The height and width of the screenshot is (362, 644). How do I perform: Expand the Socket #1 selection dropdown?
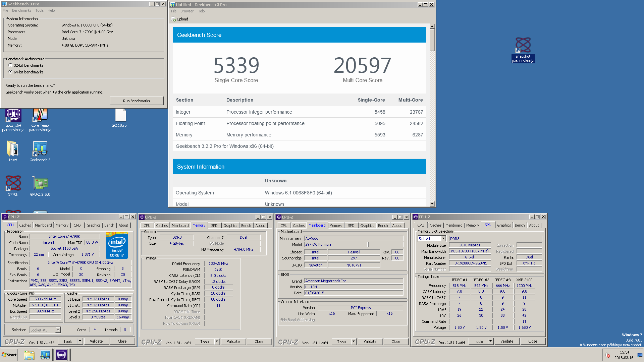pos(58,330)
